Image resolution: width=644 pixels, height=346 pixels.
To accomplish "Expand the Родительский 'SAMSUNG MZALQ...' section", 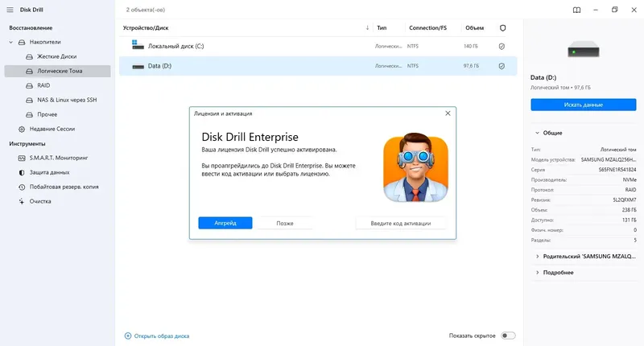I will tap(536, 257).
